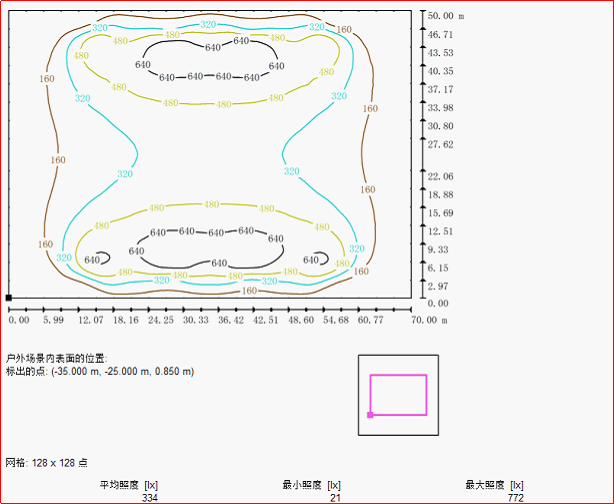614x504 pixels.
Task: Click the 5.99 tick on the horizontal axis
Action: pos(55,320)
